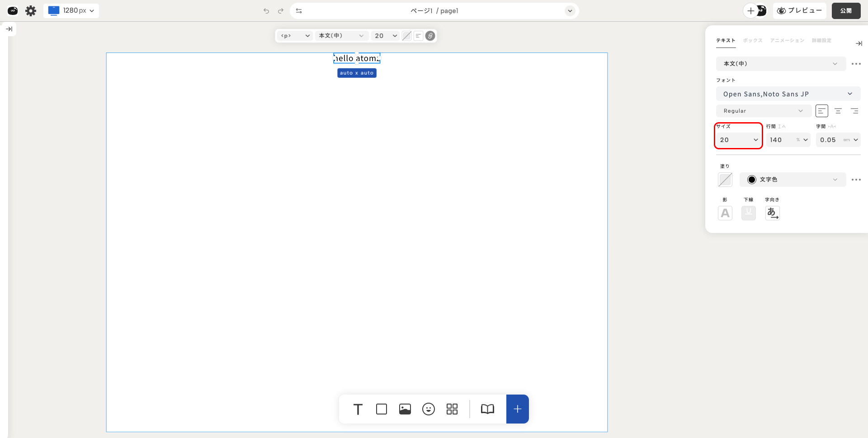868x438 pixels.
Task: Click the link icon in floating toolbar
Action: pyautogui.click(x=430, y=36)
